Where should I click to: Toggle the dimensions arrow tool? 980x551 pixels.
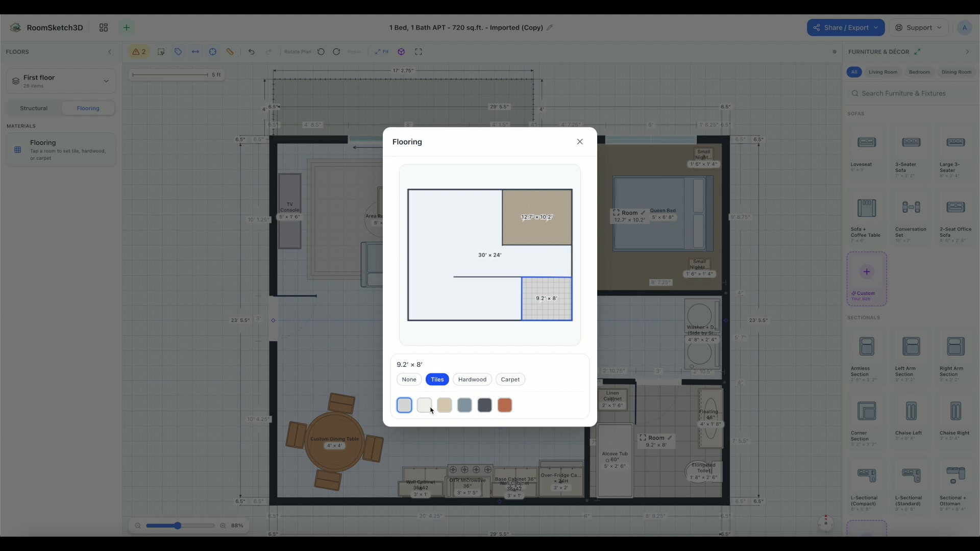pyautogui.click(x=195, y=52)
